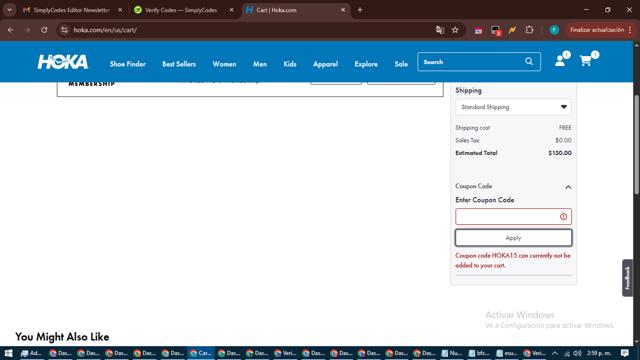Screen dimensions: 640x360
Task: Open the Best Sellers menu
Action: pyautogui.click(x=179, y=64)
